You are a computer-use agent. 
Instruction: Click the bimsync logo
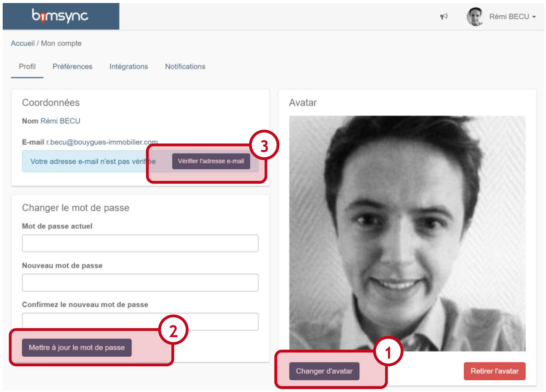click(x=60, y=16)
